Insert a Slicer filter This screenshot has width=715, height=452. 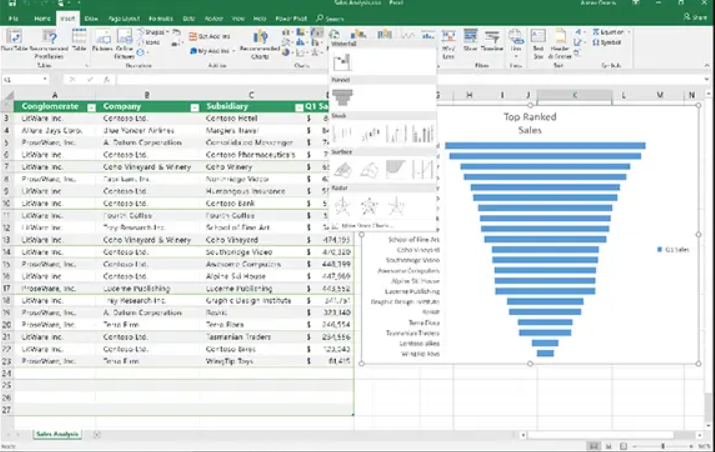click(x=470, y=40)
